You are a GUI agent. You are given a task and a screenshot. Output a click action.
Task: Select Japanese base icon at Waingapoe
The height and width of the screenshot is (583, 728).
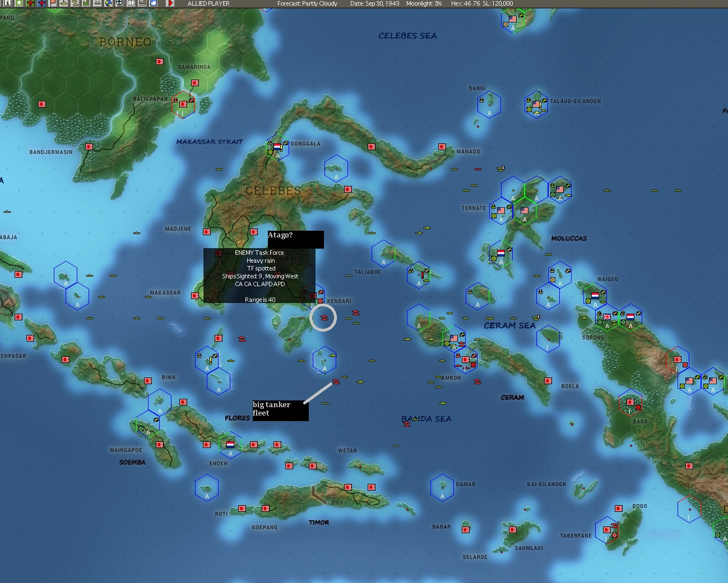tap(160, 445)
